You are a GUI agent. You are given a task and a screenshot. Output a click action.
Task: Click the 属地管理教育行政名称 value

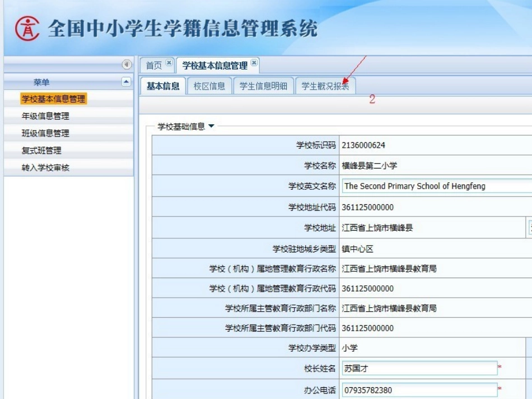389,269
